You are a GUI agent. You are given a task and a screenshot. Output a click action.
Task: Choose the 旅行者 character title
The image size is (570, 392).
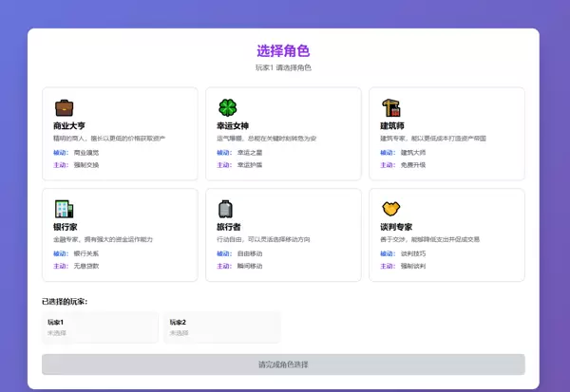pyautogui.click(x=230, y=227)
